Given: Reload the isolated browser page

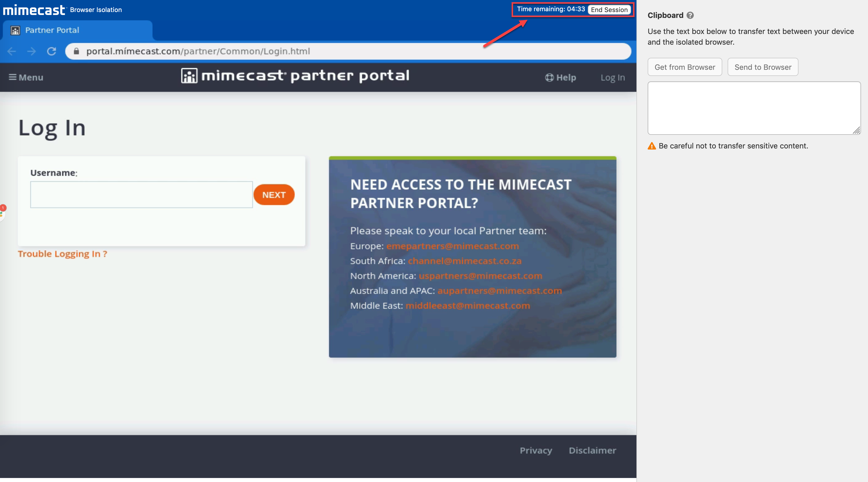Looking at the screenshot, I should point(52,51).
